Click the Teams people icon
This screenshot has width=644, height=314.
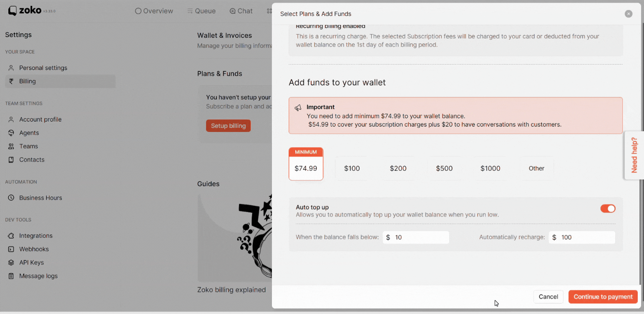pyautogui.click(x=11, y=146)
